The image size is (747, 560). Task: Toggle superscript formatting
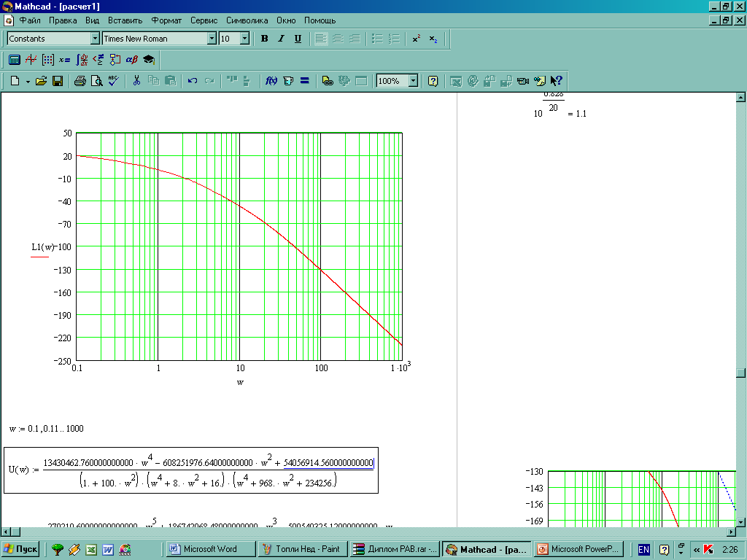pyautogui.click(x=417, y=39)
